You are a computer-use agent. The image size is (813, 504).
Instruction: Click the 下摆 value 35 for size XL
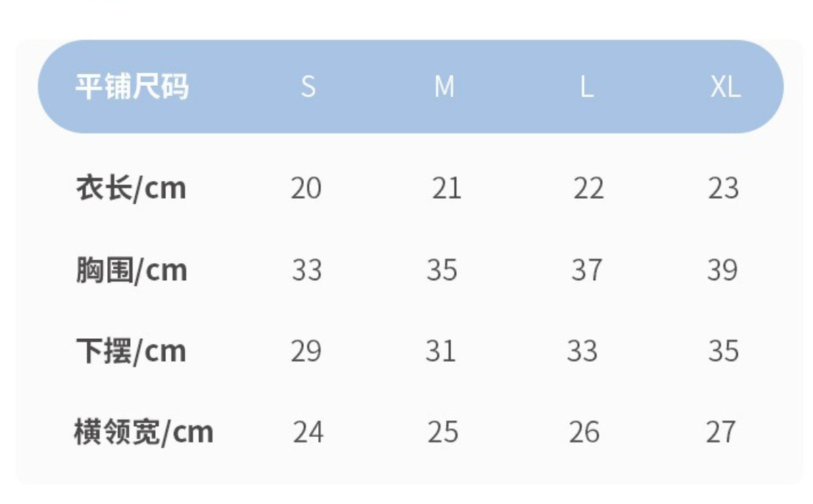pyautogui.click(x=724, y=352)
